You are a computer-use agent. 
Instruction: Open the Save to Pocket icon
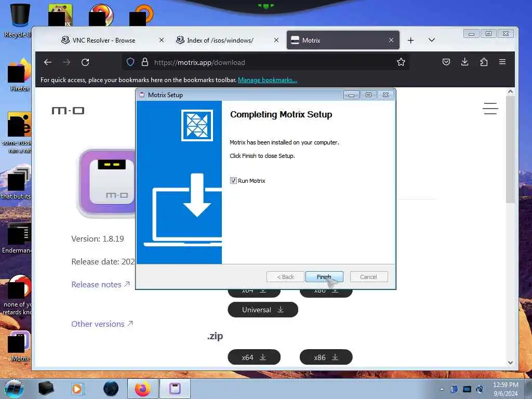[446, 62]
